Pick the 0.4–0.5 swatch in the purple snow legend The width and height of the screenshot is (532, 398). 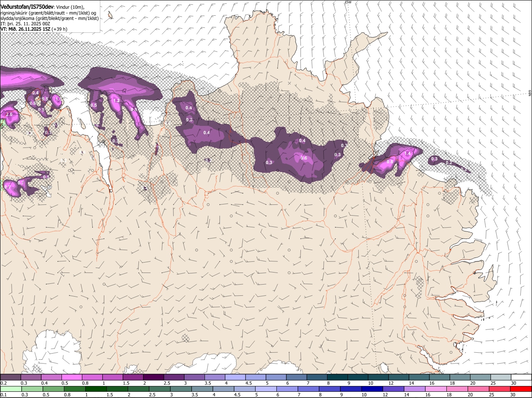pos(51,377)
